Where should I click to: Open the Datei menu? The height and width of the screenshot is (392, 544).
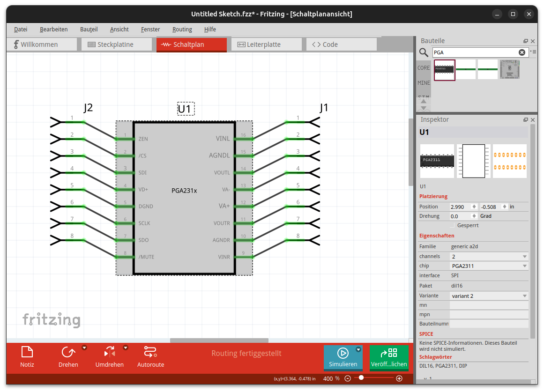coord(21,30)
